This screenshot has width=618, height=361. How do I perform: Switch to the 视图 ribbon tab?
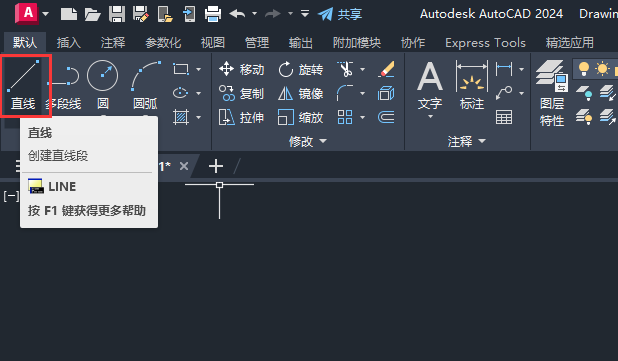pos(213,43)
